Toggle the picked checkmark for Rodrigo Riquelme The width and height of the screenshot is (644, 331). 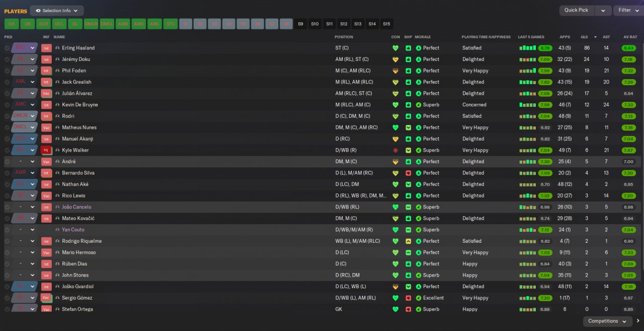7,241
